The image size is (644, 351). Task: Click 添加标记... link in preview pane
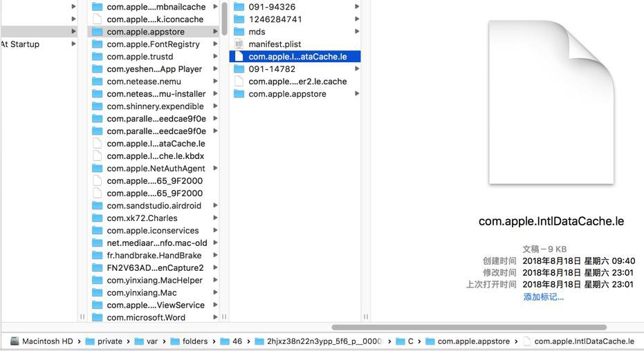point(544,297)
